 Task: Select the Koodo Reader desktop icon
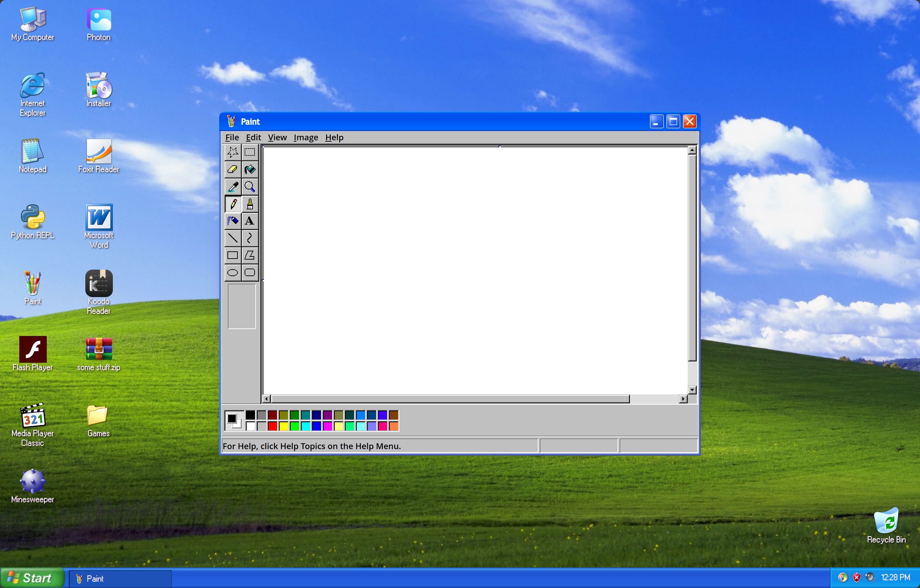99,293
